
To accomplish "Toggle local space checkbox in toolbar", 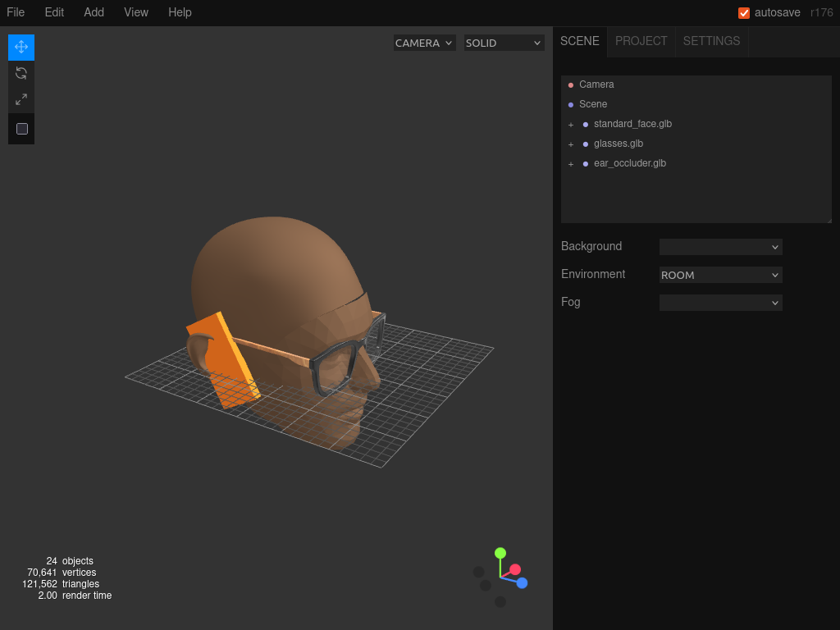I will tap(22, 129).
